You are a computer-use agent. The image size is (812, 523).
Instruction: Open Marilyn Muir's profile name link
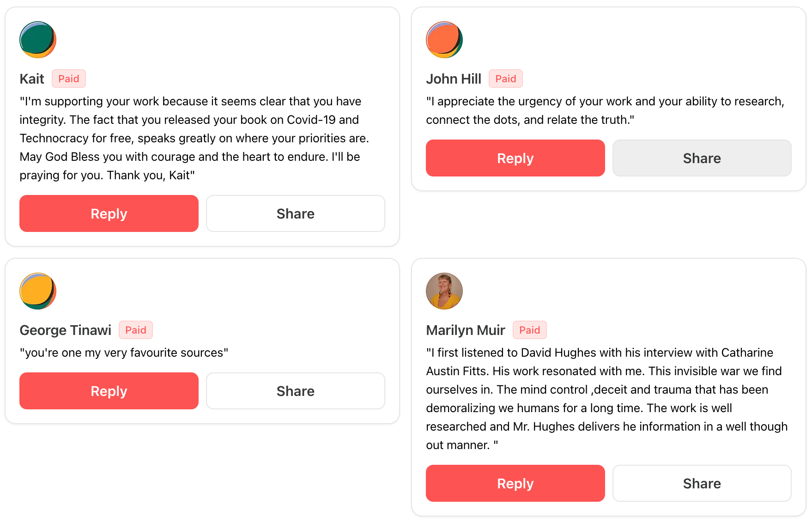(466, 330)
